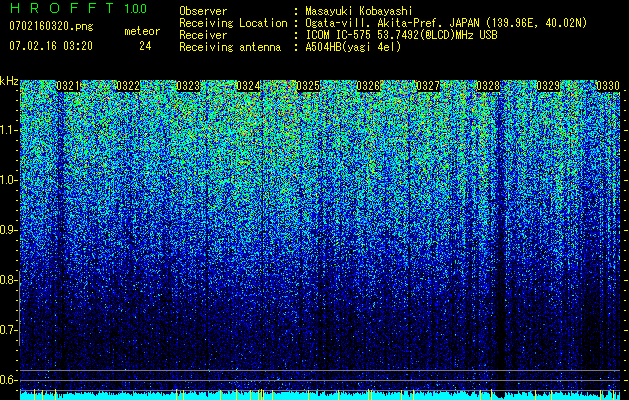Image resolution: width=629 pixels, height=400 pixels.
Task: Click the 0326 time marker label
Action: pyautogui.click(x=368, y=86)
